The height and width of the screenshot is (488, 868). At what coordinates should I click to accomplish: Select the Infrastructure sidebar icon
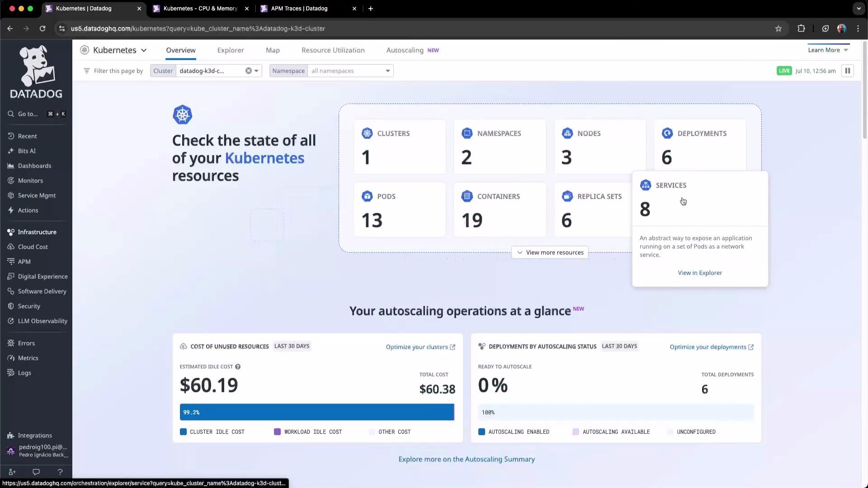(11, 232)
